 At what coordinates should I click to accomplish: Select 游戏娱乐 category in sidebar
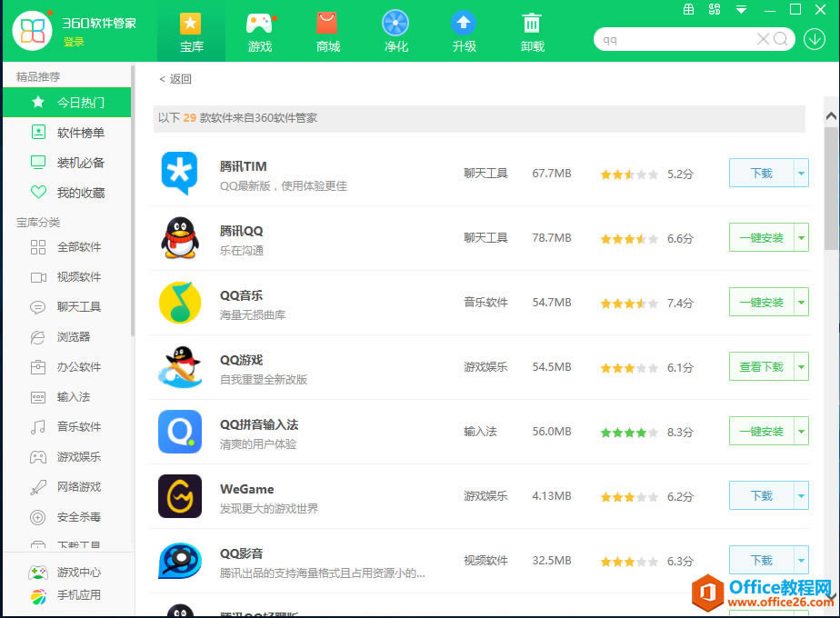[67, 457]
